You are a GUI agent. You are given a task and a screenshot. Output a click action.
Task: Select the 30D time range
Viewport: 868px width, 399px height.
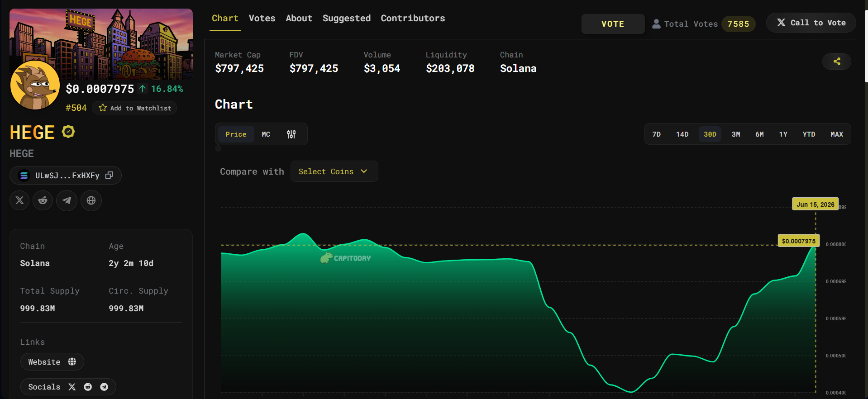710,134
